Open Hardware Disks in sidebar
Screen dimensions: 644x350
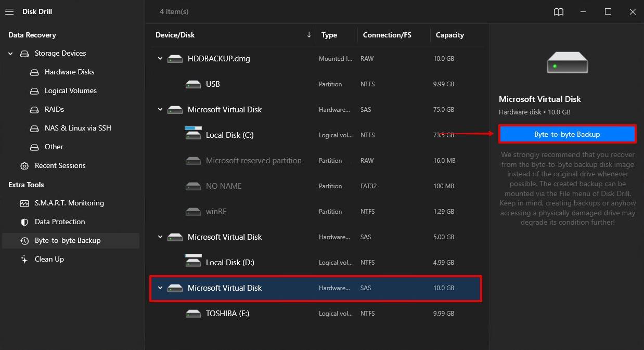[70, 72]
